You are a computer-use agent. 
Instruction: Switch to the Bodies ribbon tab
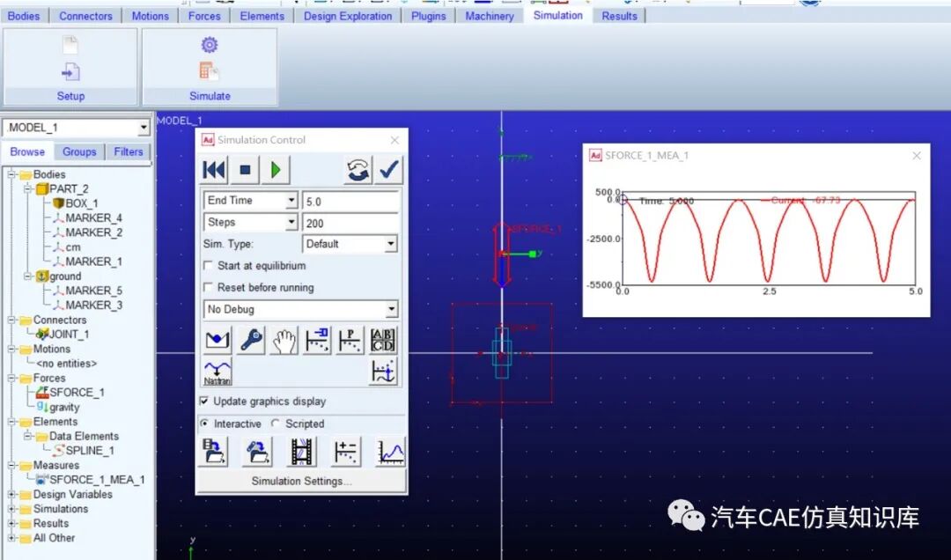24,17
